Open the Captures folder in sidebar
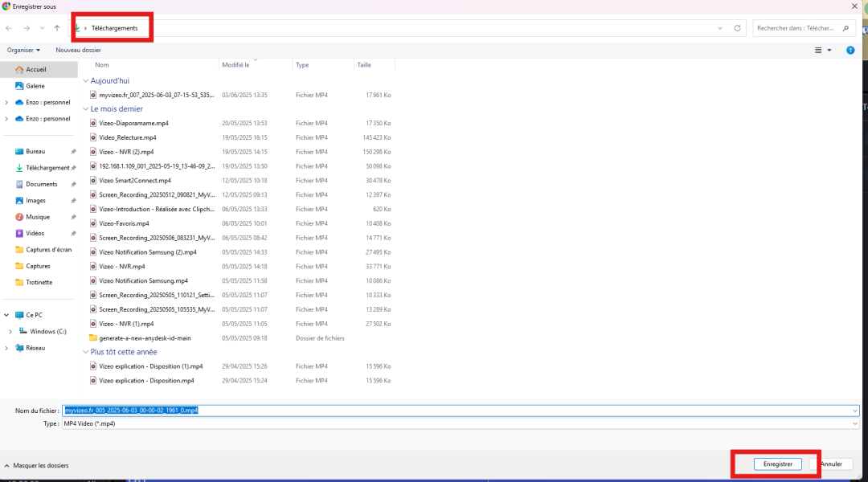868x482 pixels. [39, 266]
